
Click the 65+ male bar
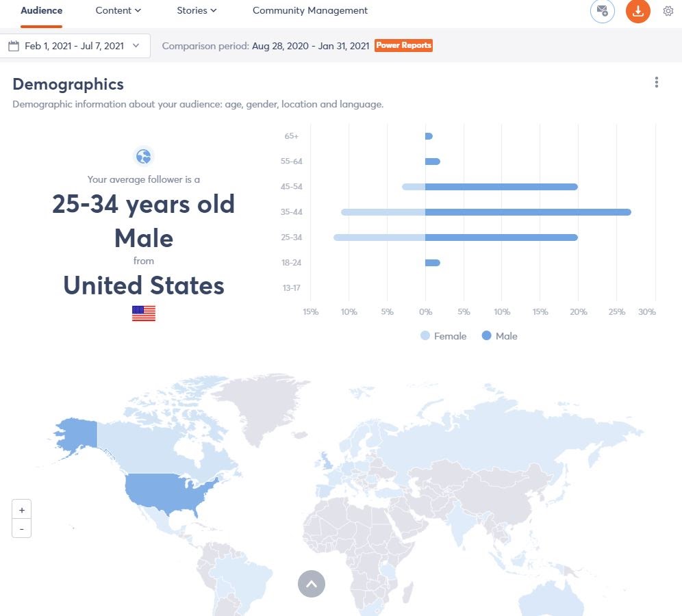point(429,136)
